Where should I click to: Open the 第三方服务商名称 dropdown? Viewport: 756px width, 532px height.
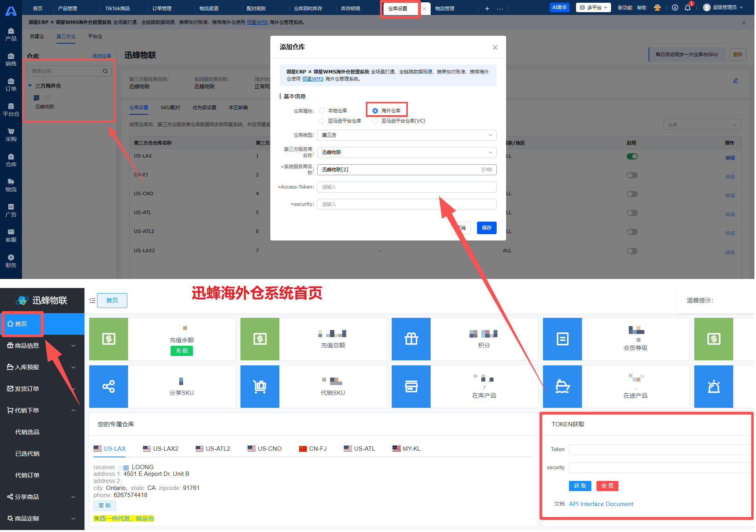pos(407,152)
